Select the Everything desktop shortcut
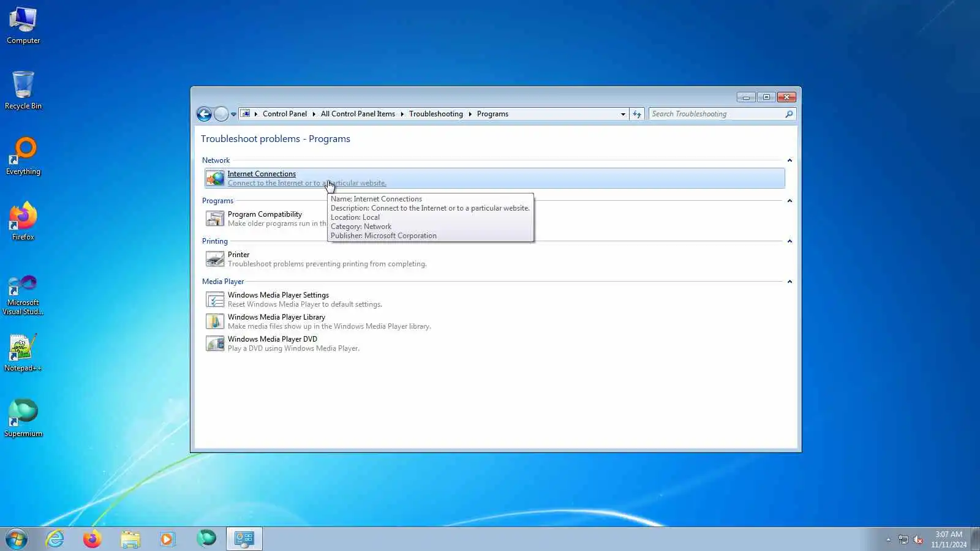Viewport: 980px width, 551px height. pos(23,157)
